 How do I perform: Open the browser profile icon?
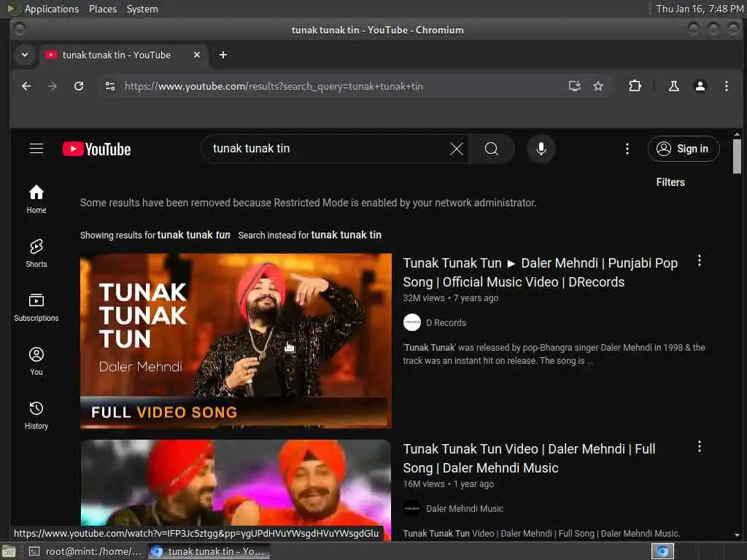[700, 86]
